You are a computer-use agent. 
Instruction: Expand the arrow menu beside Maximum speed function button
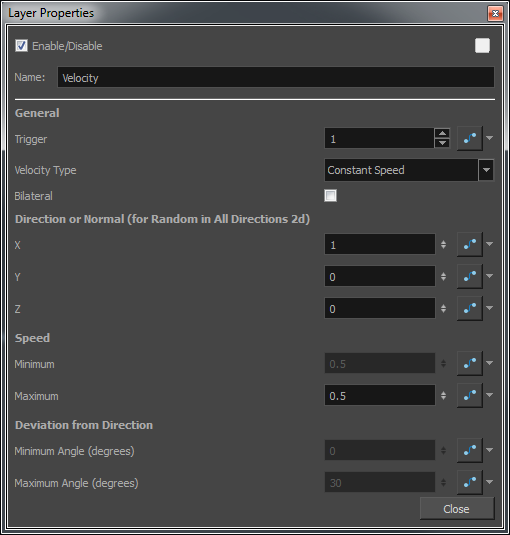click(x=490, y=395)
